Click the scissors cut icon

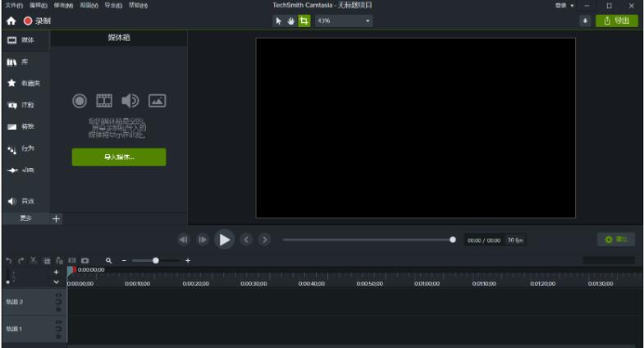pos(34,260)
